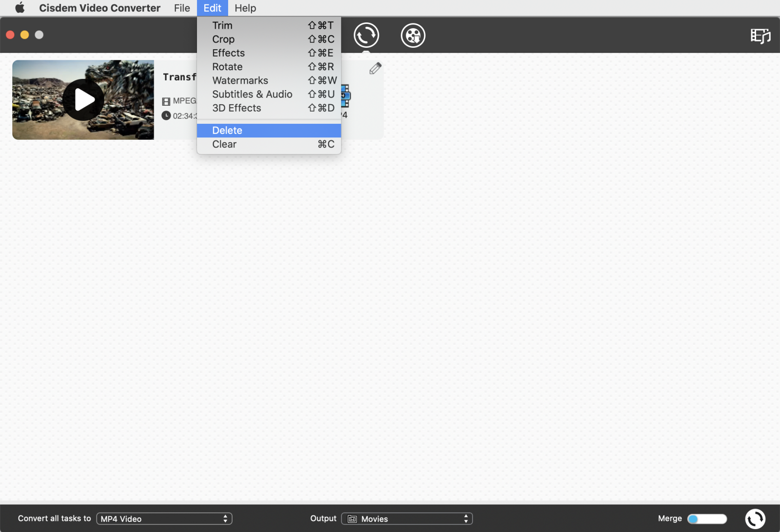Open the Movies output folder dropdown
This screenshot has height=532, width=780.
407,519
